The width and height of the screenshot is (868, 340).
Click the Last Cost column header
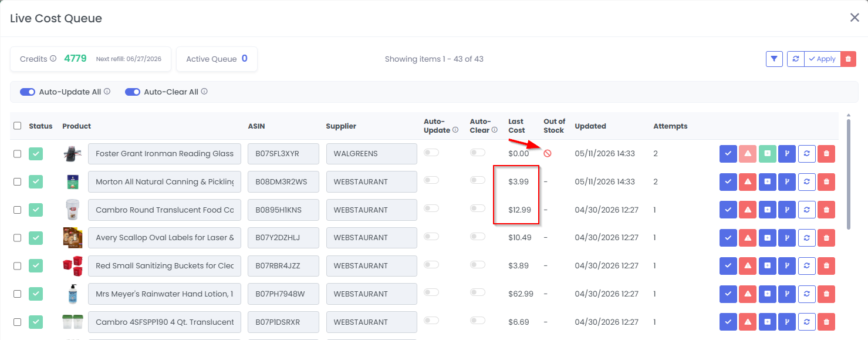[516, 126]
